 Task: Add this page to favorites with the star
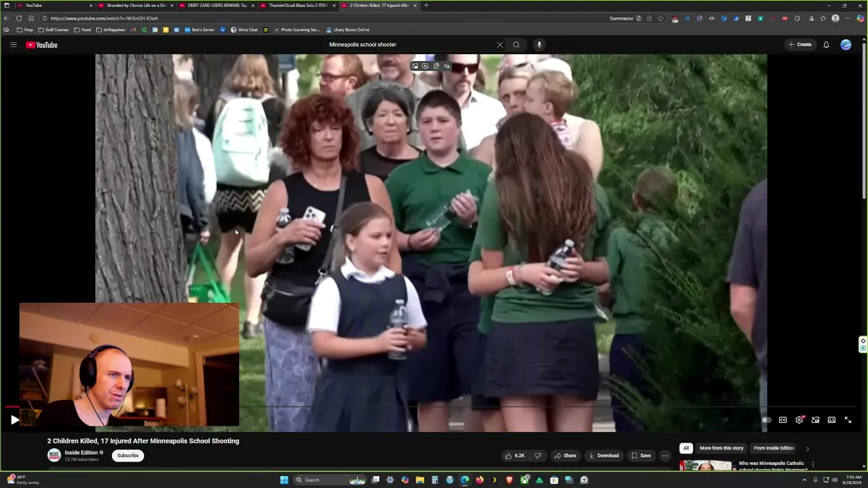pyautogui.click(x=660, y=18)
